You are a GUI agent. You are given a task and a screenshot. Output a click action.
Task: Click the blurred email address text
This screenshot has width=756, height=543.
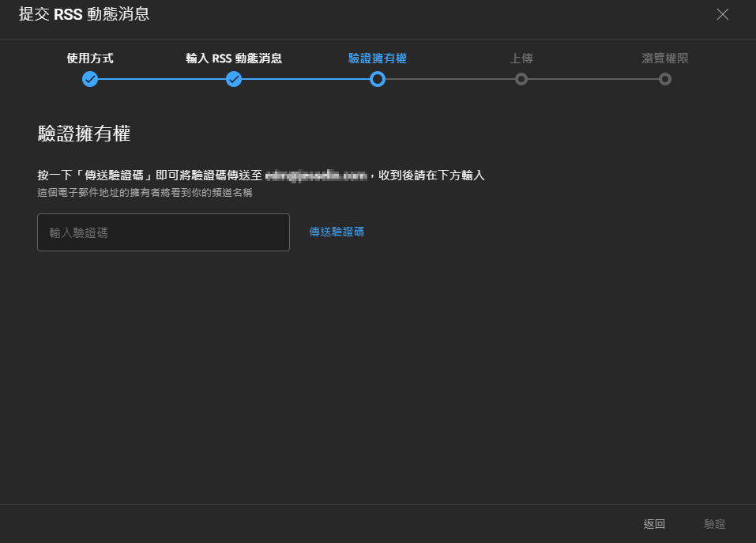[x=316, y=175]
